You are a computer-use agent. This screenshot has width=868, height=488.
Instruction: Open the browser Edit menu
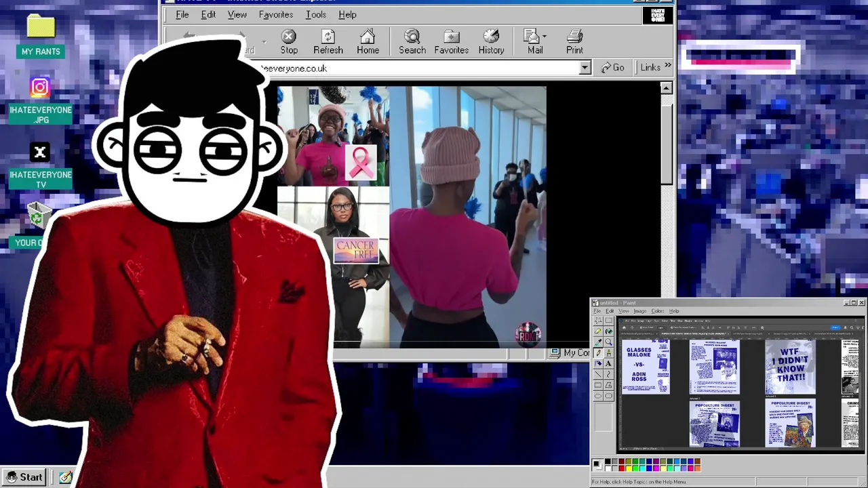pos(208,14)
